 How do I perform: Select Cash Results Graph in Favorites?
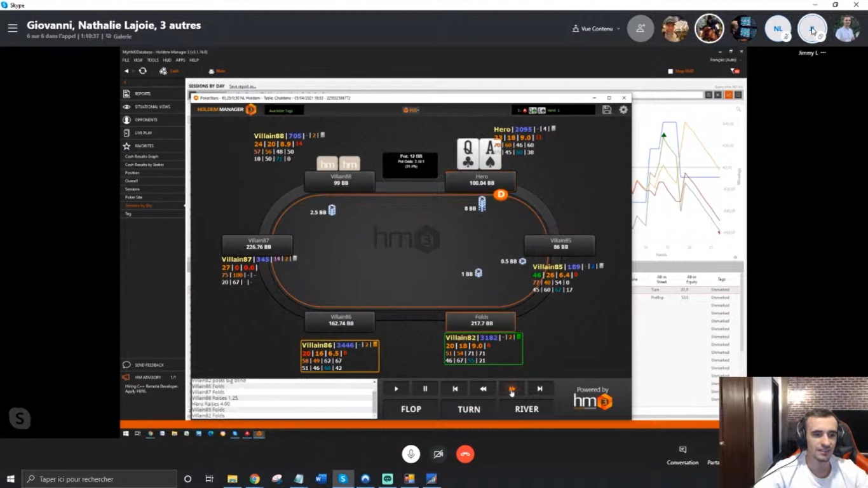click(142, 156)
